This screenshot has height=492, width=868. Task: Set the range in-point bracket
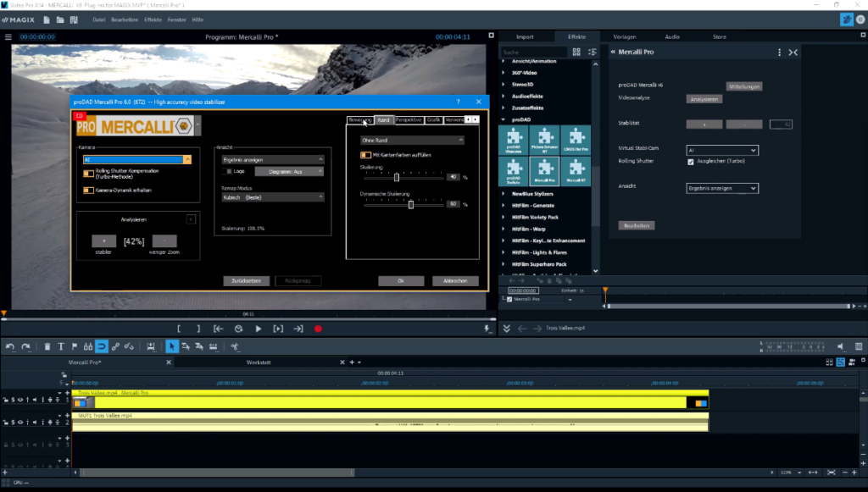point(179,329)
